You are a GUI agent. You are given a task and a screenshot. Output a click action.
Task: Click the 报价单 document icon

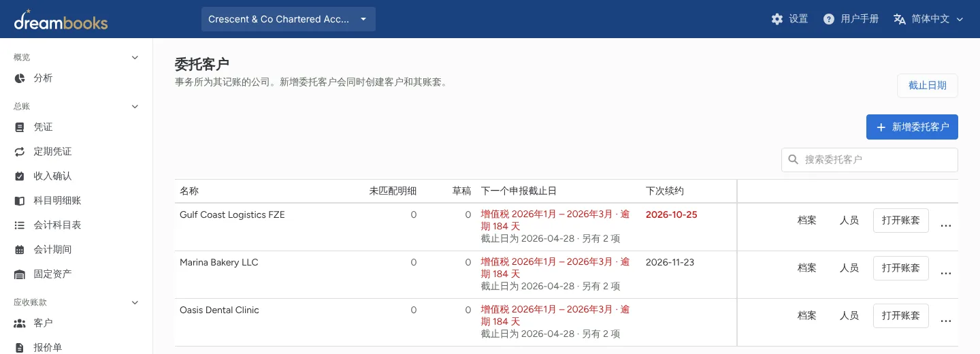pyautogui.click(x=20, y=348)
